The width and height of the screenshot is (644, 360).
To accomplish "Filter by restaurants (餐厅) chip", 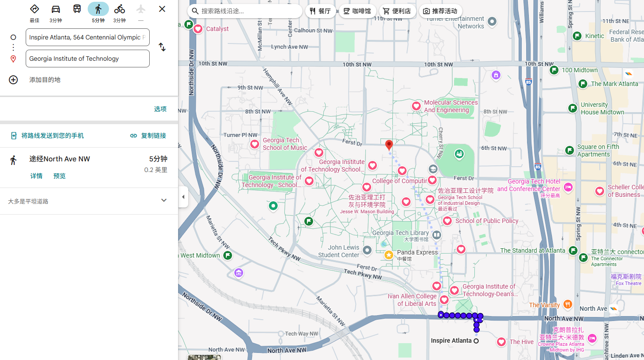I will click(320, 11).
